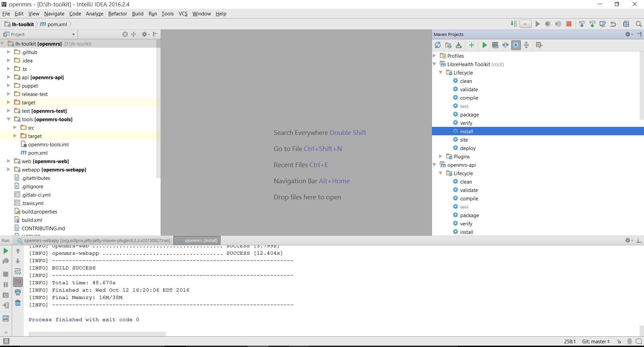This screenshot has width=644, height=347.
Task: Run Maven build with green arrow
Action: (484, 45)
